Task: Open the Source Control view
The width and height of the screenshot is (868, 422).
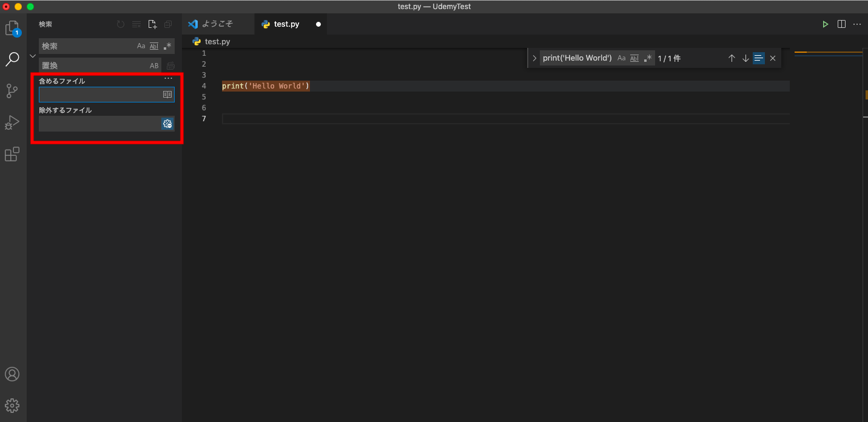Action: [x=12, y=92]
